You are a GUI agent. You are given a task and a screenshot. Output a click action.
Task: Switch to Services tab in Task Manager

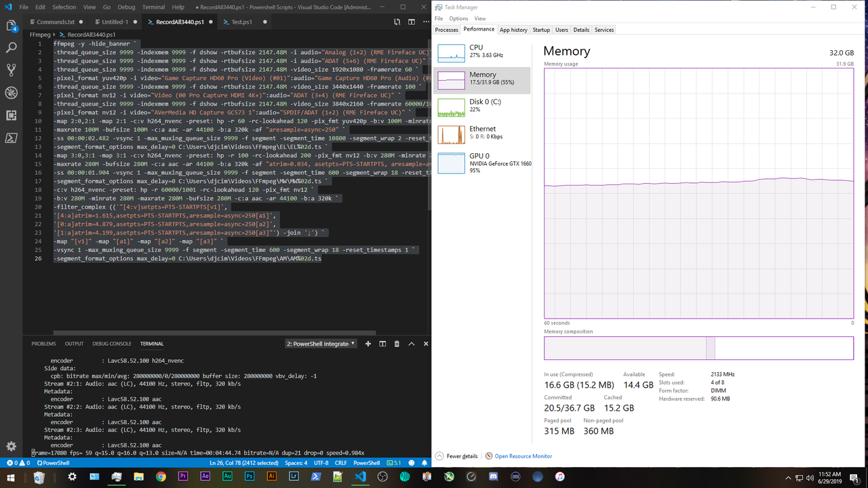point(604,30)
